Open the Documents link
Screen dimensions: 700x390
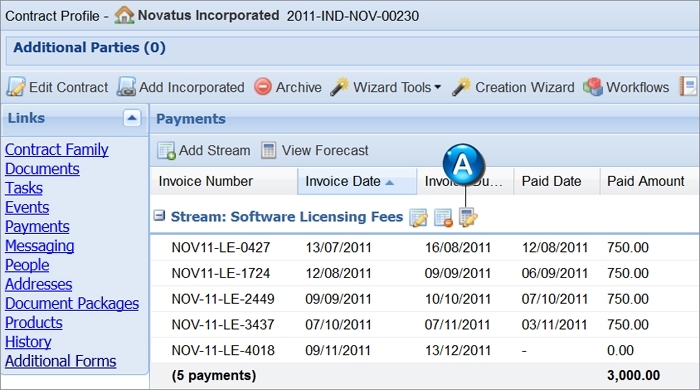click(x=42, y=169)
